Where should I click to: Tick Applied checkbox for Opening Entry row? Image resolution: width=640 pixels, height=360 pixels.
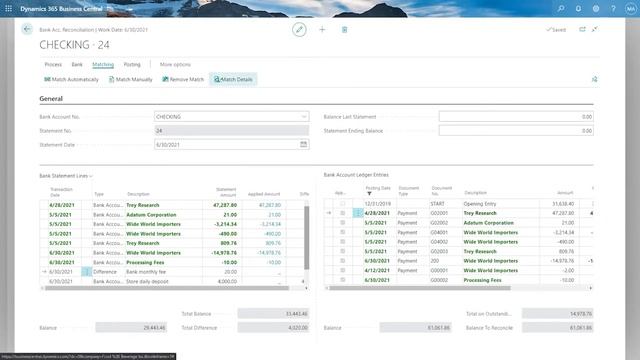[x=342, y=203]
